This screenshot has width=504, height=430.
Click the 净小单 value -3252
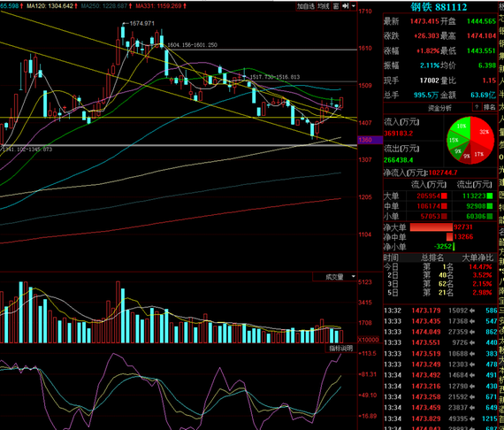pyautogui.click(x=443, y=247)
